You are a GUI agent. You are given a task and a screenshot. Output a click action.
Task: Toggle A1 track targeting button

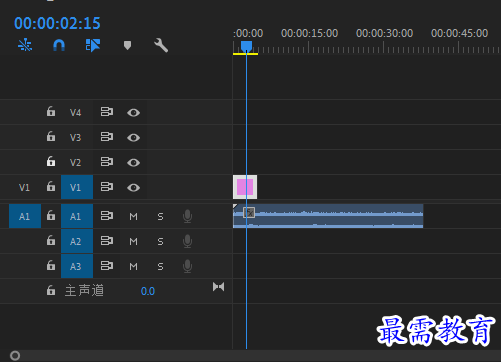tap(77, 216)
